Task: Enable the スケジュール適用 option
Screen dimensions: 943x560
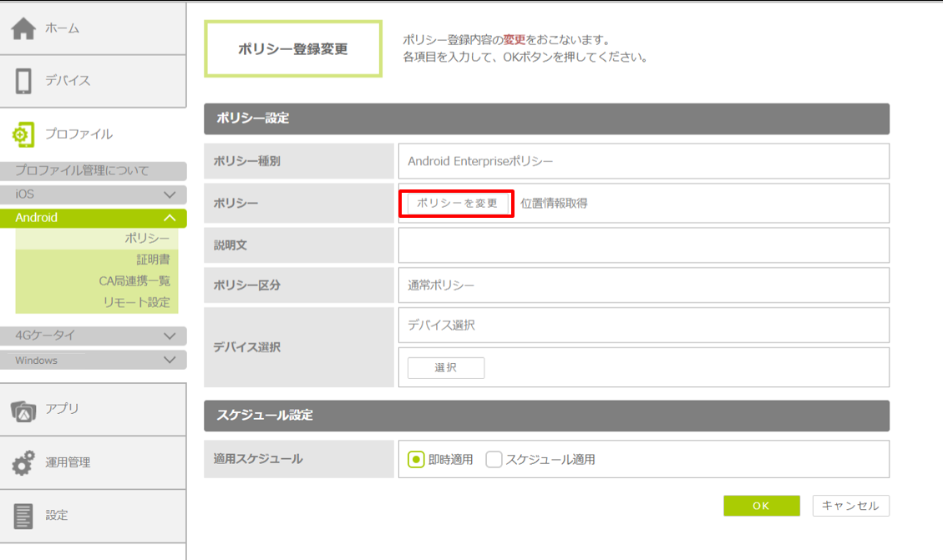Action: click(x=494, y=459)
